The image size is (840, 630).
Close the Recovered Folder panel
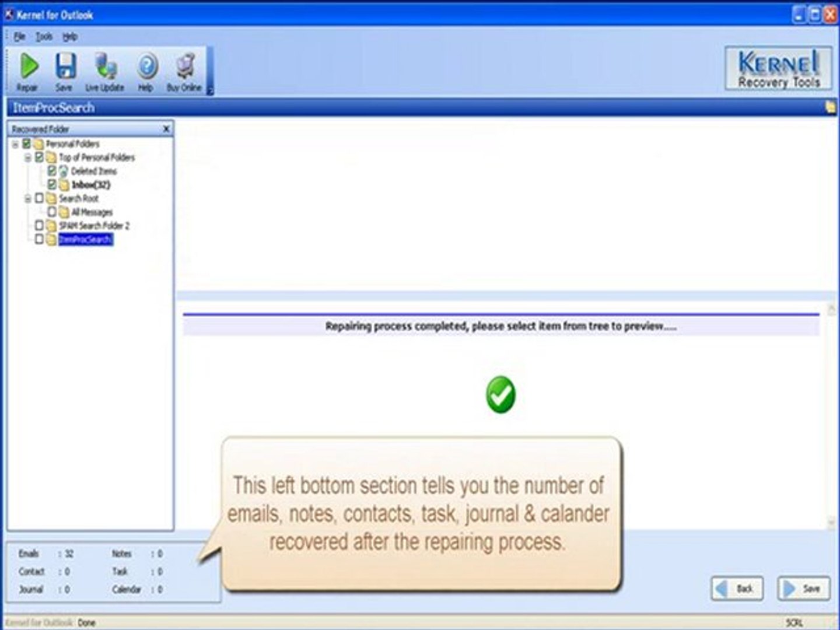[166, 129]
